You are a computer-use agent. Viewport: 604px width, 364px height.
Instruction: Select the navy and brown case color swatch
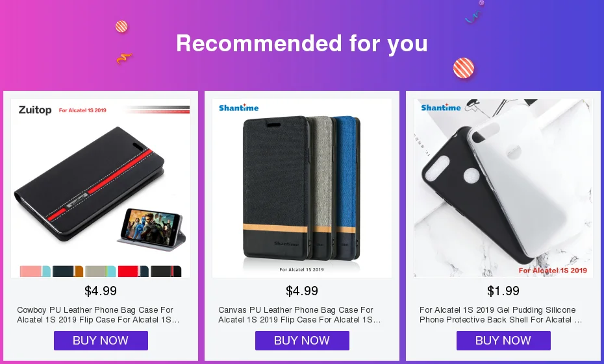click(68, 271)
